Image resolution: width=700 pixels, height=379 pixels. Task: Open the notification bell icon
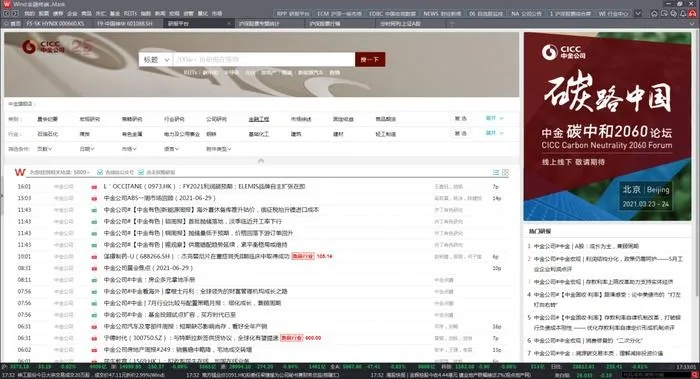point(683,13)
